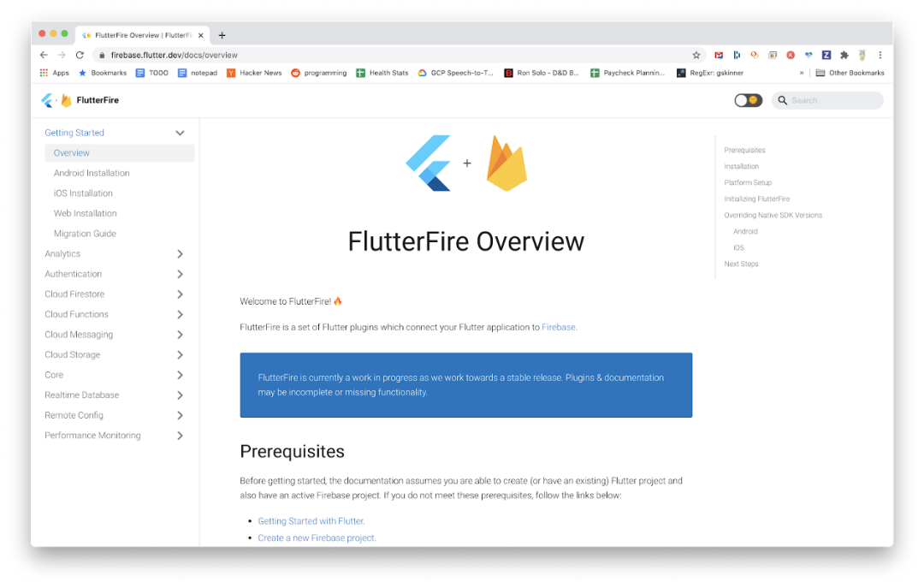Jump to Installation in table of contents
This screenshot has width=924, height=588.
(x=741, y=166)
